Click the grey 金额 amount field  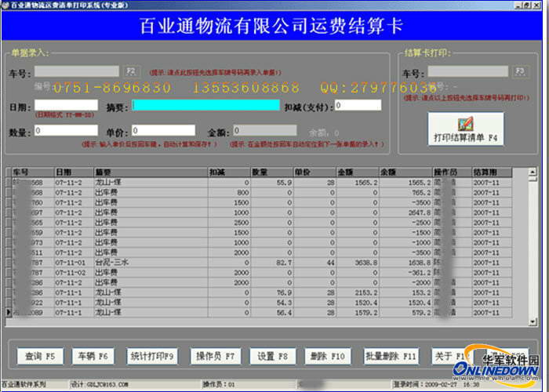point(265,131)
